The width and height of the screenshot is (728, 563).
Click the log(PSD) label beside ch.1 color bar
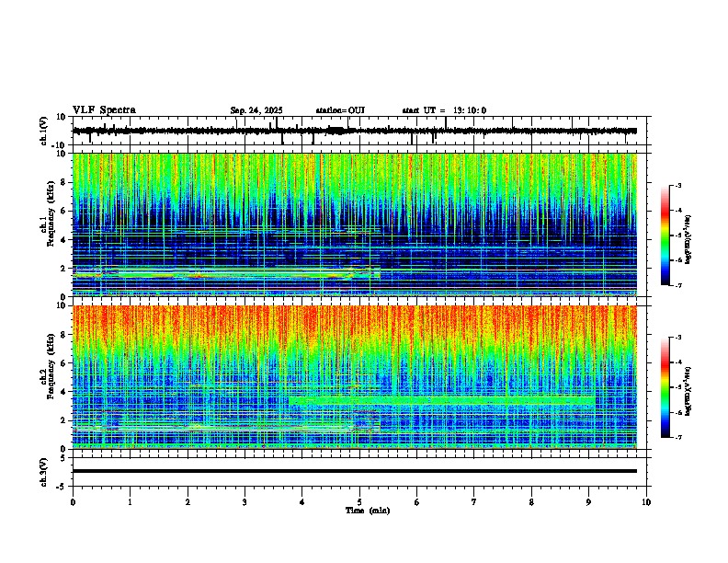click(x=688, y=240)
